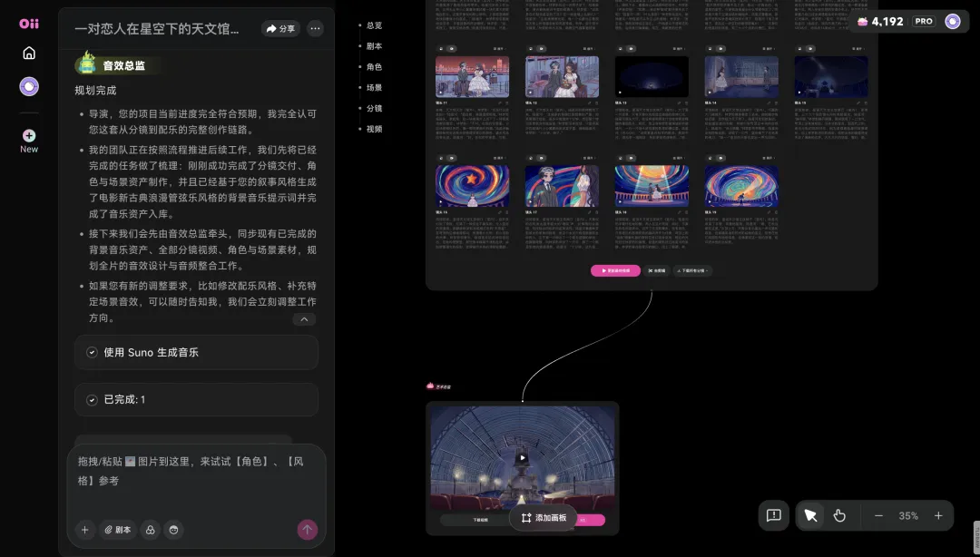Open the feedback message icon

coord(774,516)
